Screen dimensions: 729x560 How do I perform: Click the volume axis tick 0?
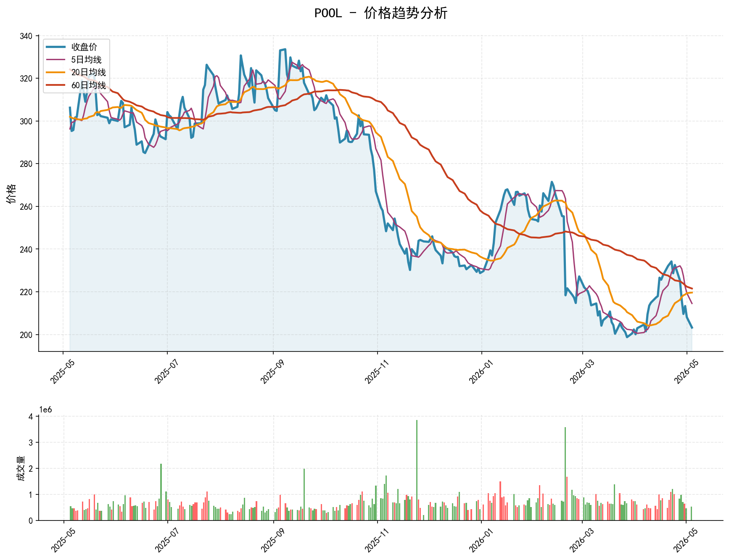(31, 521)
